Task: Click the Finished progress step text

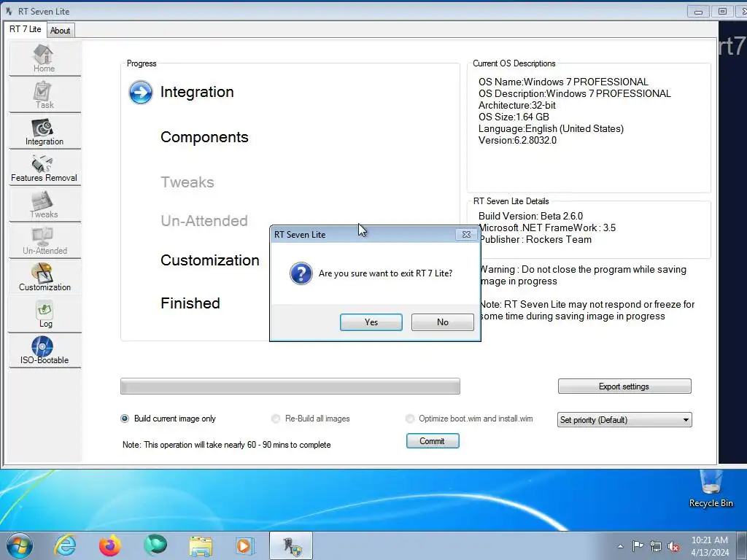Action: tap(190, 303)
